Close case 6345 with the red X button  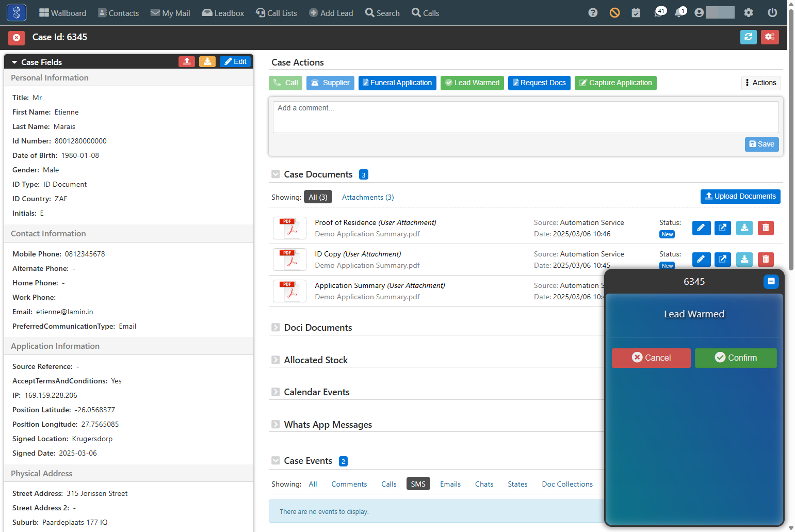coord(17,37)
